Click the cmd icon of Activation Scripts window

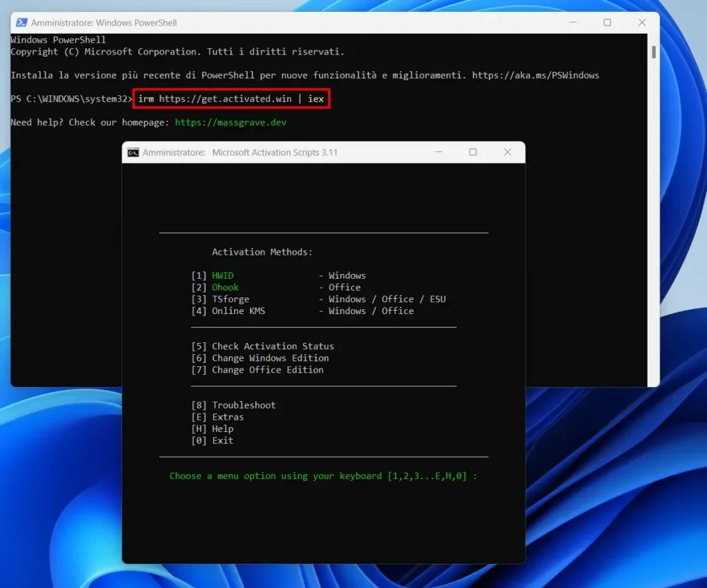tap(133, 153)
